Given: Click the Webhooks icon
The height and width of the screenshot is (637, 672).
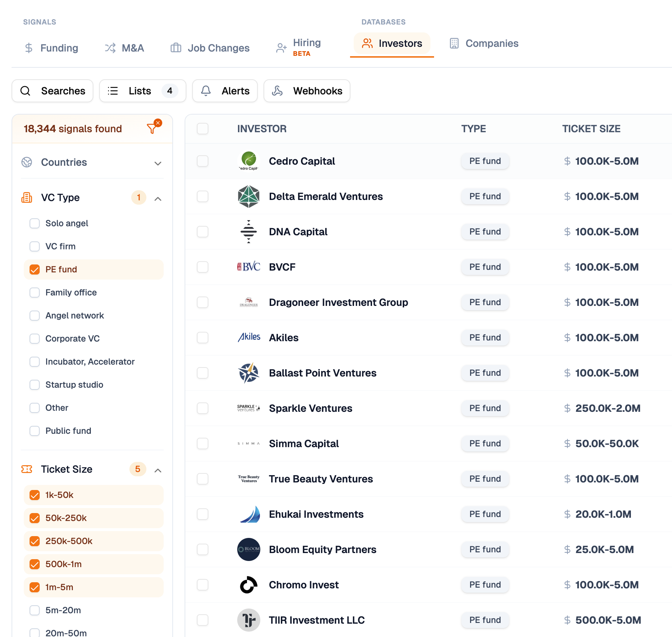Looking at the screenshot, I should click(x=277, y=91).
